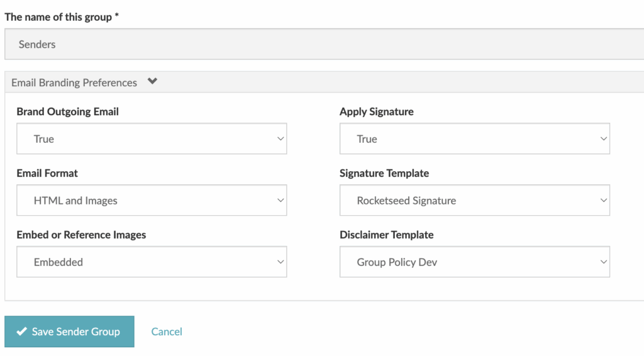Collapse the Email Branding Preferences chevron
Image resolution: width=644 pixels, height=356 pixels.
tap(152, 82)
